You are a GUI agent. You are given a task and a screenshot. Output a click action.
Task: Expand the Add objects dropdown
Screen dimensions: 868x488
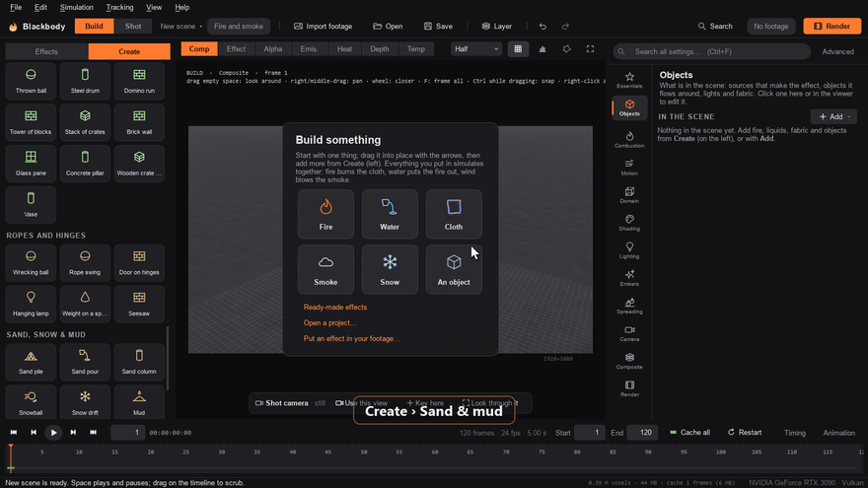[x=833, y=116]
